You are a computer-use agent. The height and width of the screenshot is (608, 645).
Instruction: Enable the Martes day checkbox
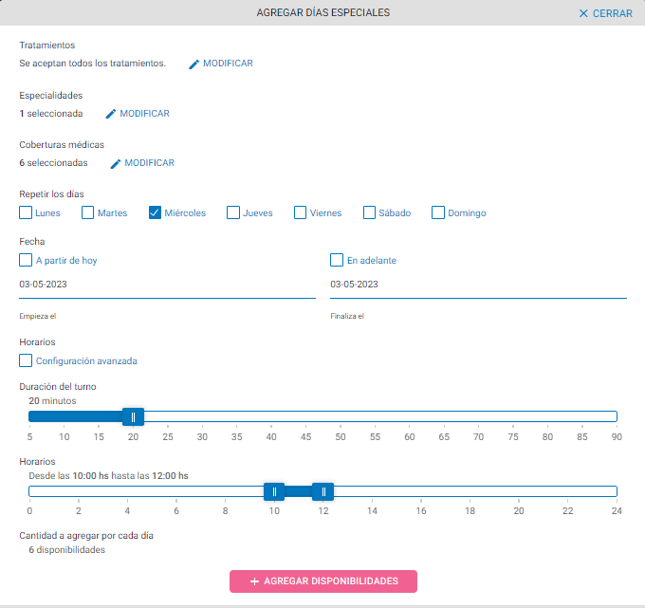pyautogui.click(x=88, y=212)
